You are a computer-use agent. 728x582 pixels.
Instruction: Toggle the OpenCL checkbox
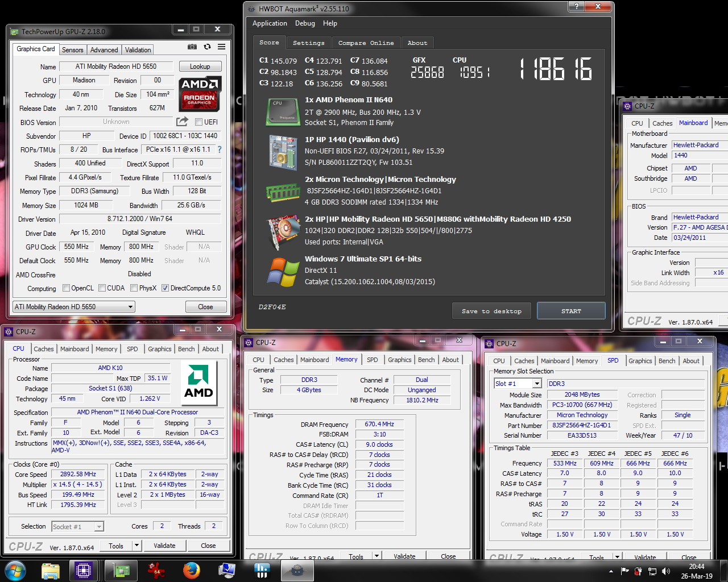[66, 288]
